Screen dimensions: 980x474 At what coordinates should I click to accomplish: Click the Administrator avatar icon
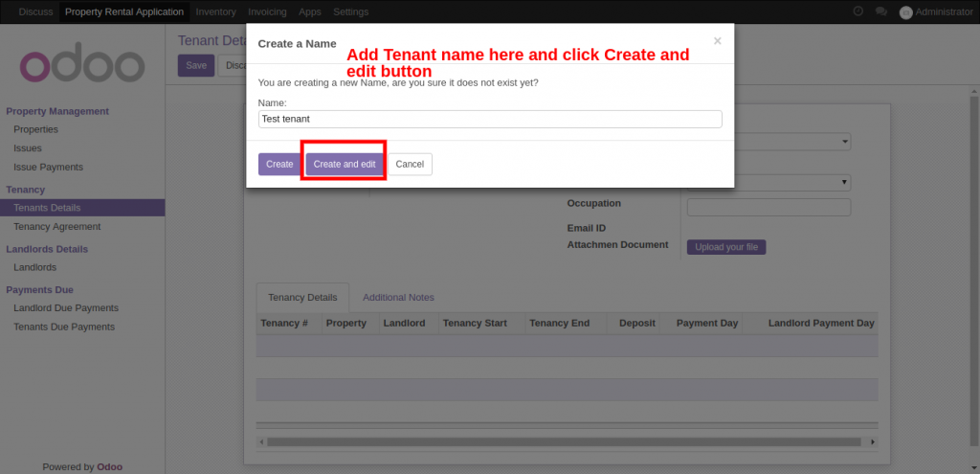pyautogui.click(x=905, y=12)
